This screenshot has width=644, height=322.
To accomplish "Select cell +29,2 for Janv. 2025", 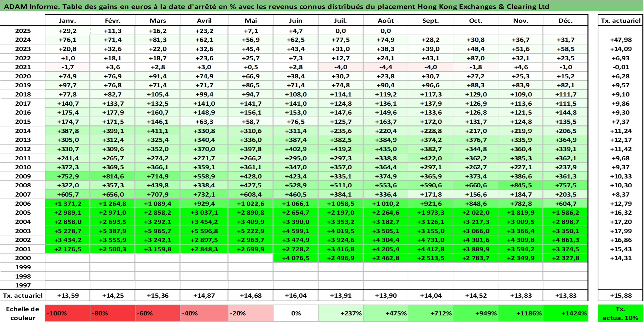I will [x=67, y=31].
